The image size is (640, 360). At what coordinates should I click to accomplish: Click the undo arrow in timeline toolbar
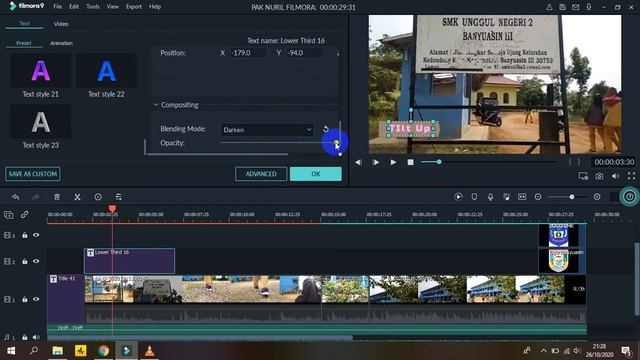click(x=16, y=197)
